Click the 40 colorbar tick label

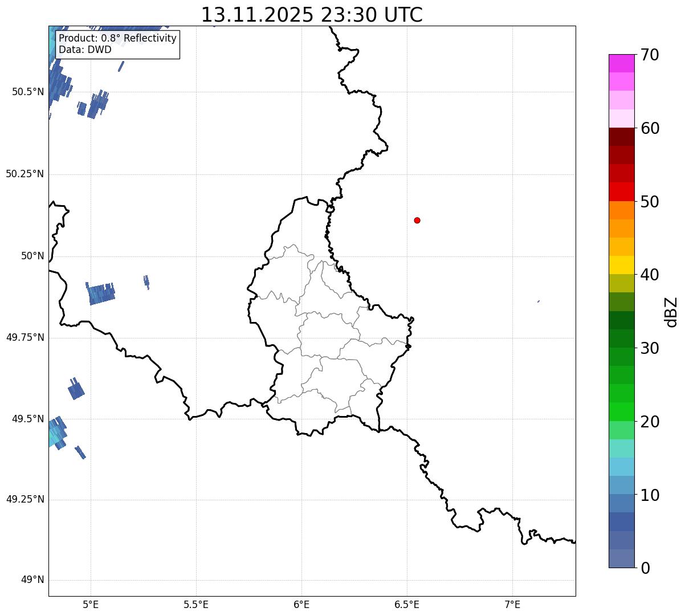[x=650, y=275]
